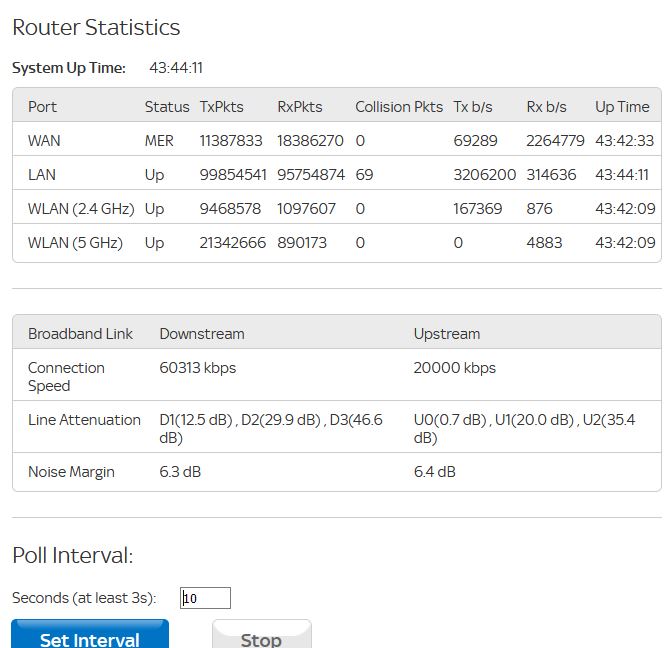Focus the poll interval seconds input field
The height and width of the screenshot is (648, 672).
pyautogui.click(x=206, y=598)
